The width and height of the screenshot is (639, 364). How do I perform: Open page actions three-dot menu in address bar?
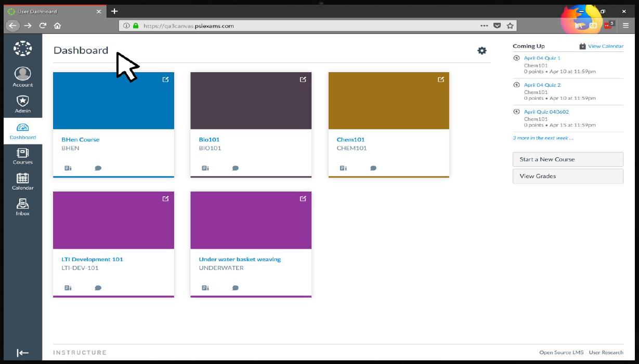[x=484, y=25]
